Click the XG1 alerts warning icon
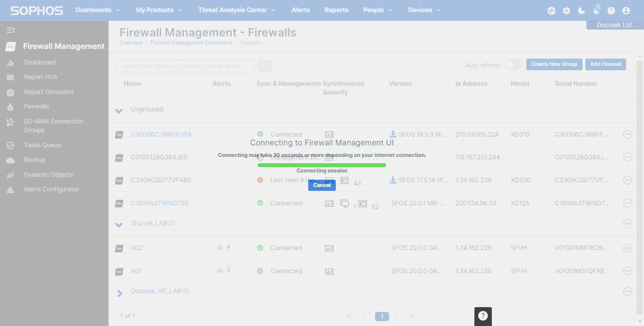Screen dimensions: 644x326 click(x=220, y=270)
